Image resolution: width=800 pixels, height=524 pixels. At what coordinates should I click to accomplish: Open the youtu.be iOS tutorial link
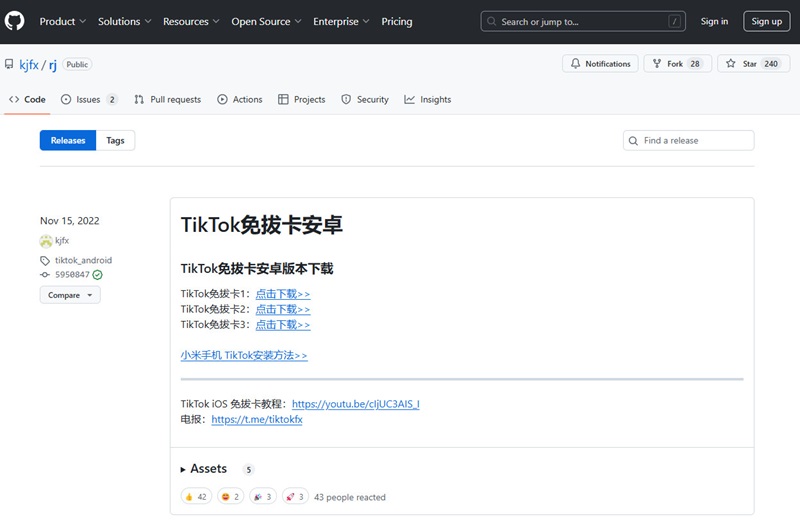pyautogui.click(x=356, y=404)
